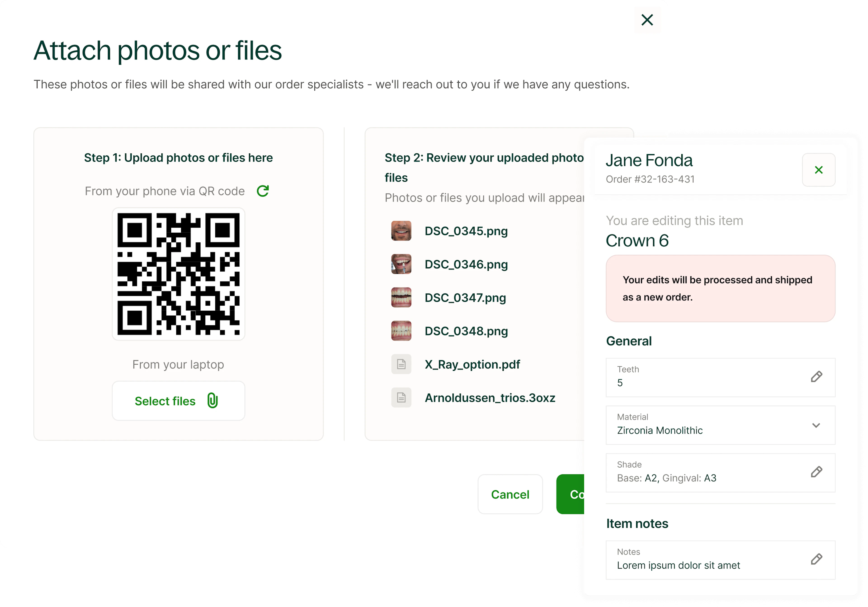This screenshot has width=868, height=607.
Task: Click the Teeth value 5
Action: [620, 383]
